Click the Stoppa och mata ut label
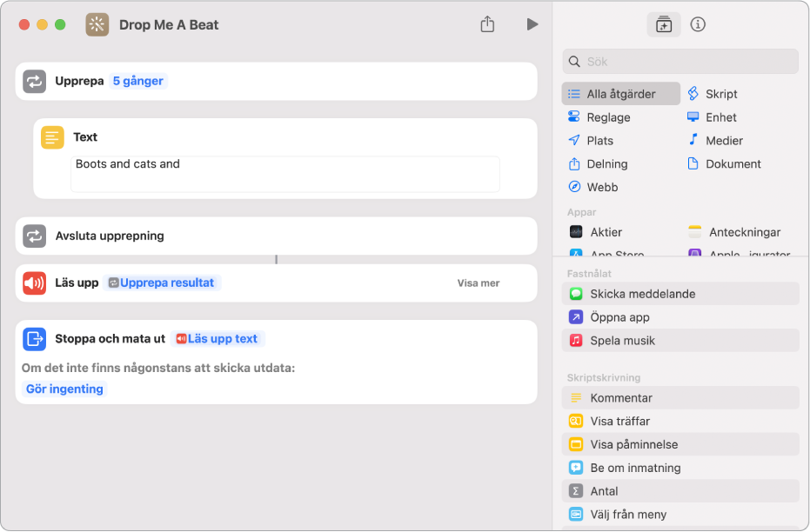Image resolution: width=810 pixels, height=532 pixels. point(110,338)
